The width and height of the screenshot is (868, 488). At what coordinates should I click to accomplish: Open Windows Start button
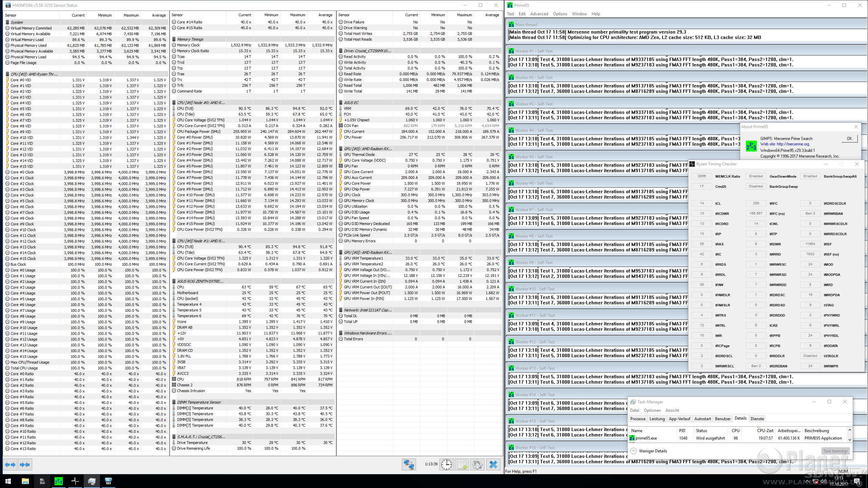pos(8,481)
